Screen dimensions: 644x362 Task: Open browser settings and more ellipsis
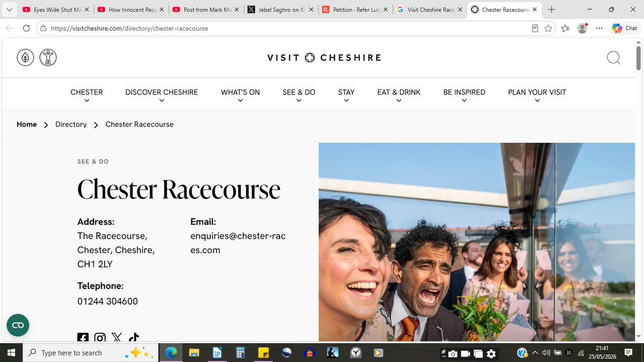599,28
